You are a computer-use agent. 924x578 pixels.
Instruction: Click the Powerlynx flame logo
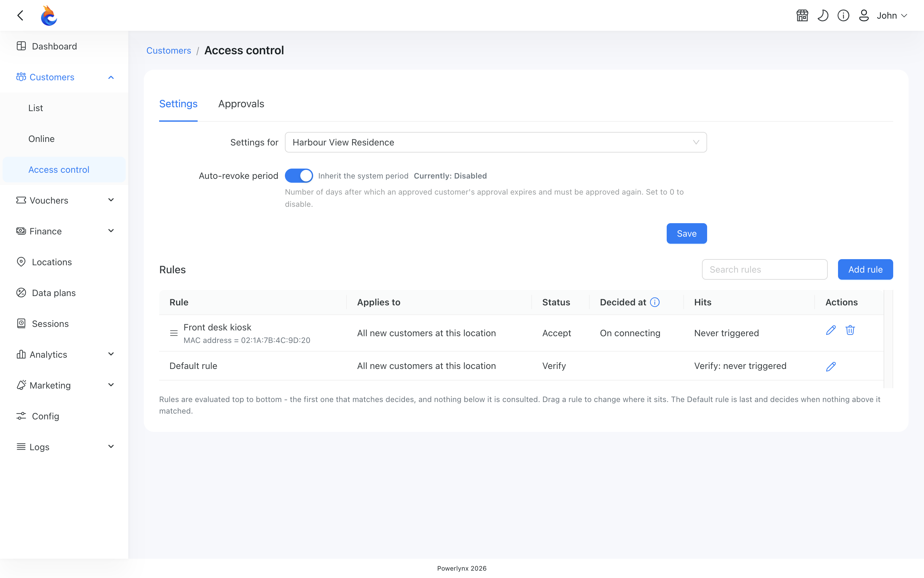pos(49,15)
